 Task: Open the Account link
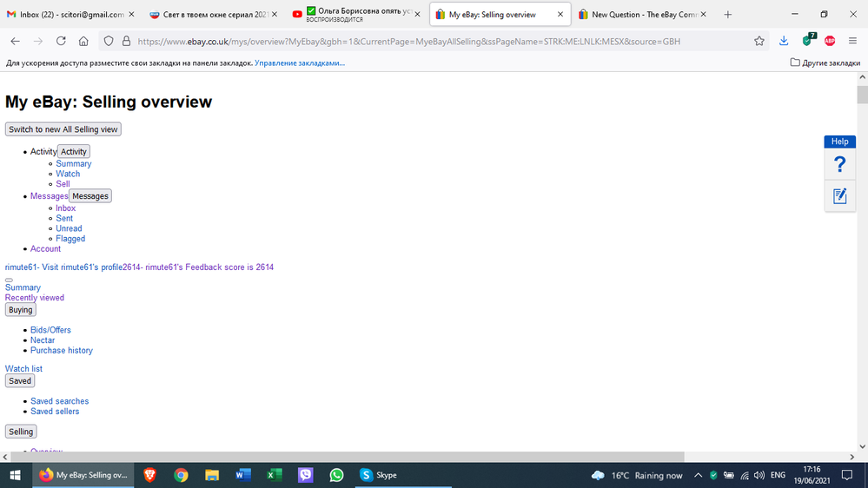coord(45,248)
